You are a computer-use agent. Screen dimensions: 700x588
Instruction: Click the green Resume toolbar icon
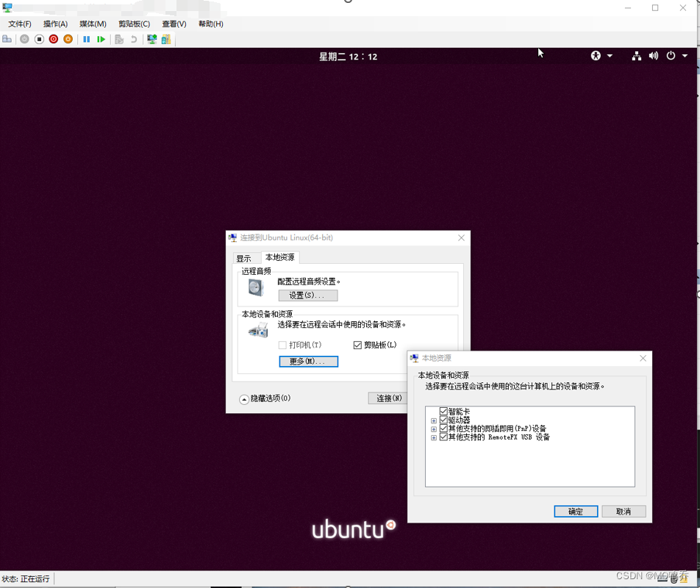tap(100, 39)
